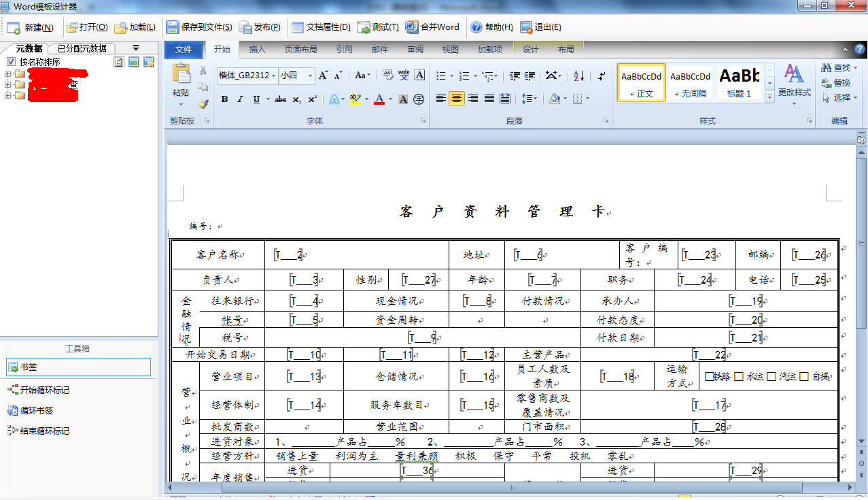Toggle Center alignment button
The width and height of the screenshot is (868, 500).
457,99
